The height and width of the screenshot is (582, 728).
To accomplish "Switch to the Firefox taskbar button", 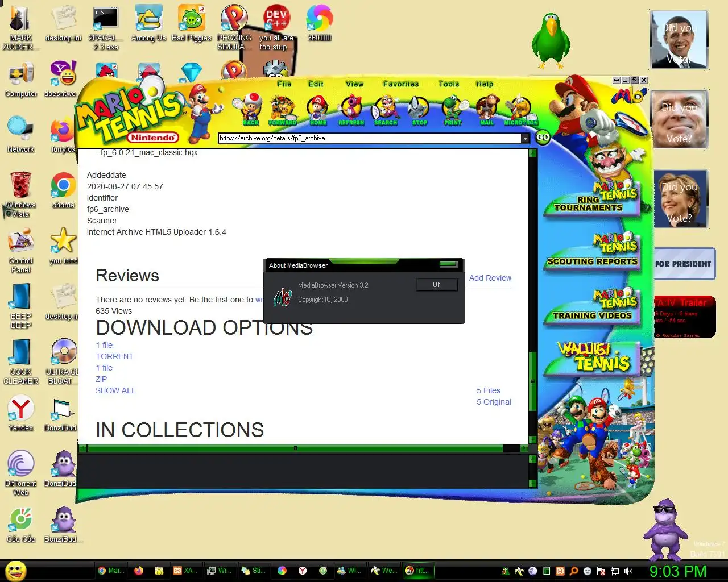I will point(139,571).
